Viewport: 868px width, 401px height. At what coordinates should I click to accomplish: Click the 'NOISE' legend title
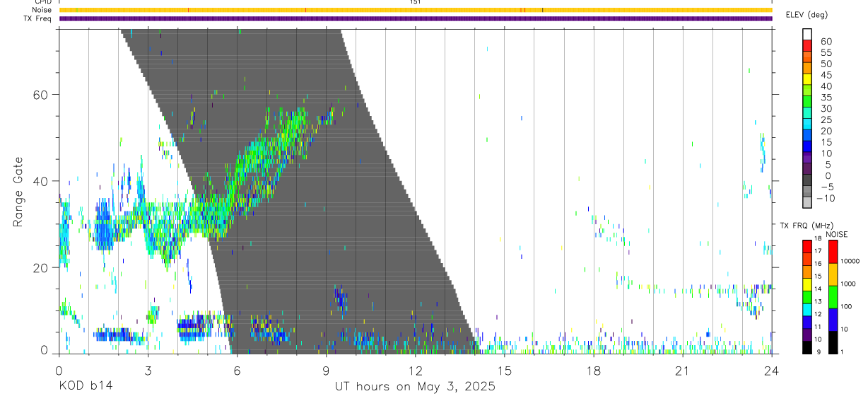coord(836,234)
